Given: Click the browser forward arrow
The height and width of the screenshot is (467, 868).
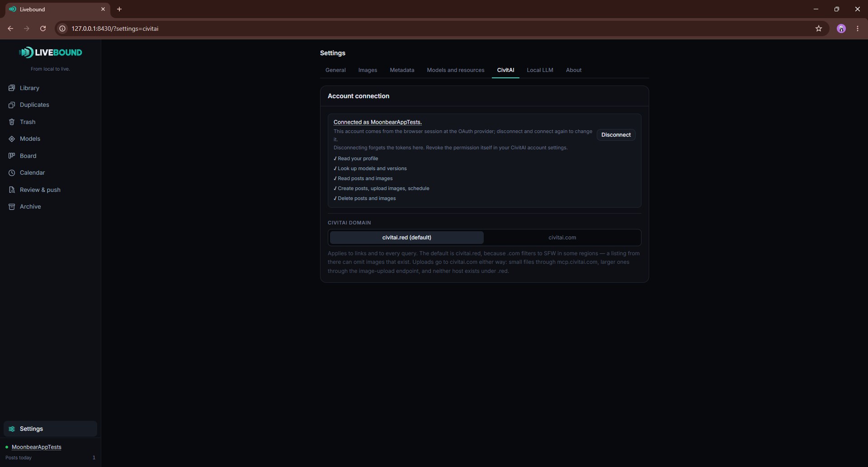Looking at the screenshot, I should [x=27, y=29].
